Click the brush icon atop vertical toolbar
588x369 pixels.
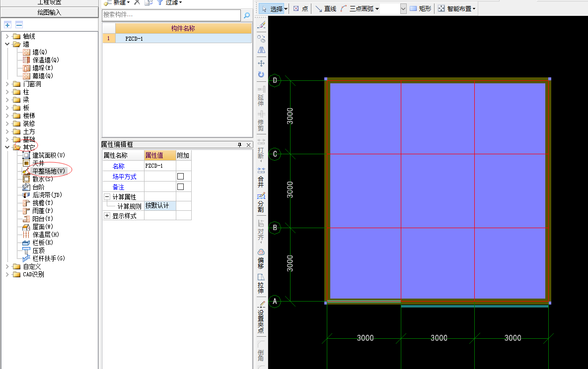261,25
